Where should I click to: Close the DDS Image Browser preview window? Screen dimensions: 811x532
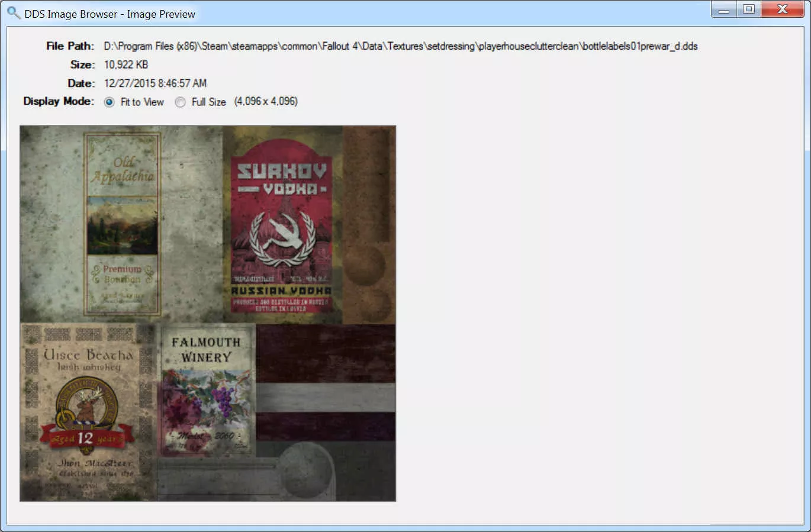pos(783,9)
